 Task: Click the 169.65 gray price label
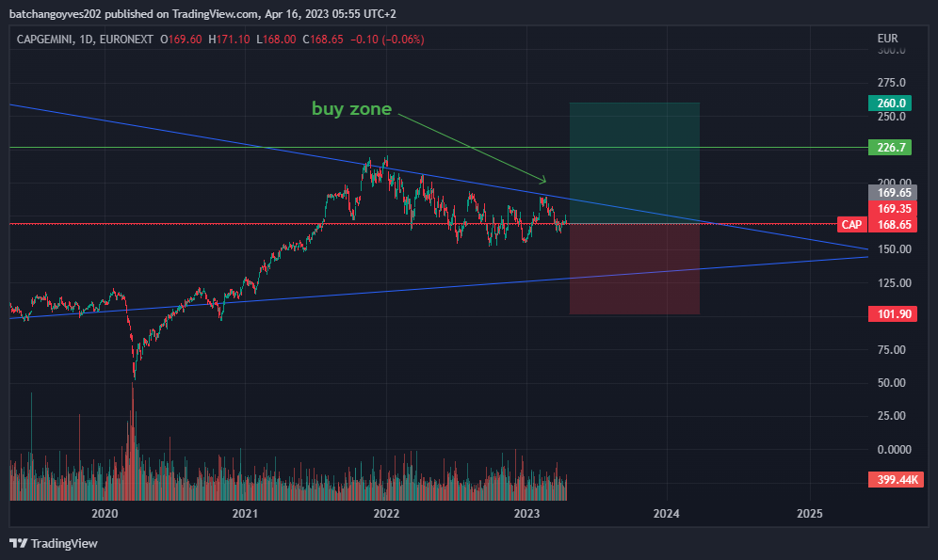tap(893, 192)
